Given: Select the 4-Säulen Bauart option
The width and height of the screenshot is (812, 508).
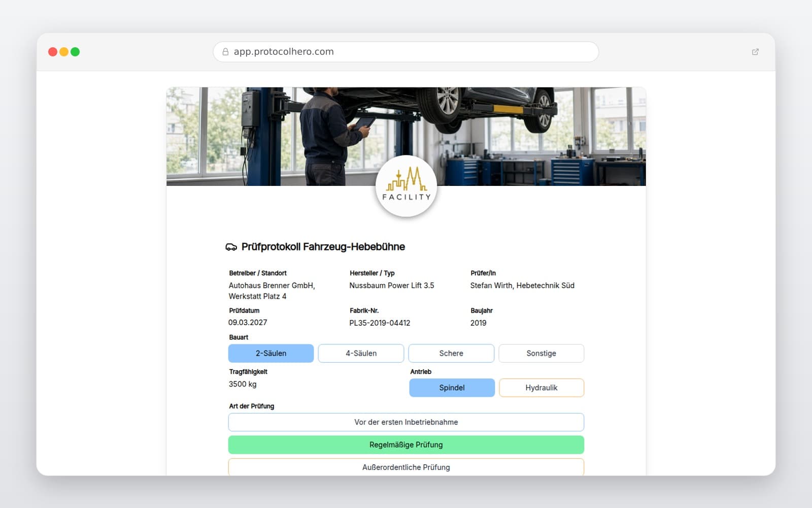Looking at the screenshot, I should pyautogui.click(x=361, y=353).
